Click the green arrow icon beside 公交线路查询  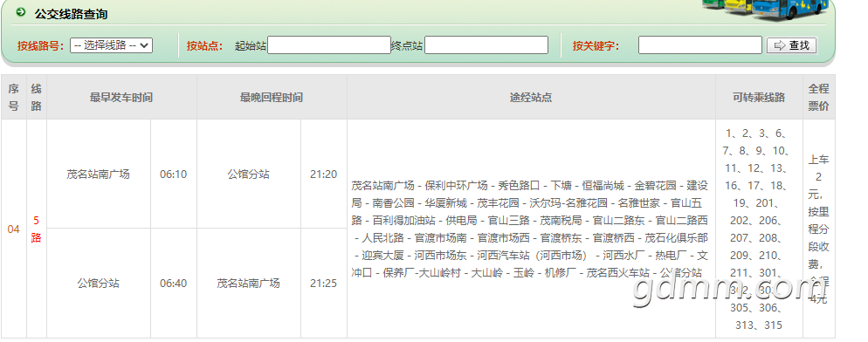pos(21,12)
